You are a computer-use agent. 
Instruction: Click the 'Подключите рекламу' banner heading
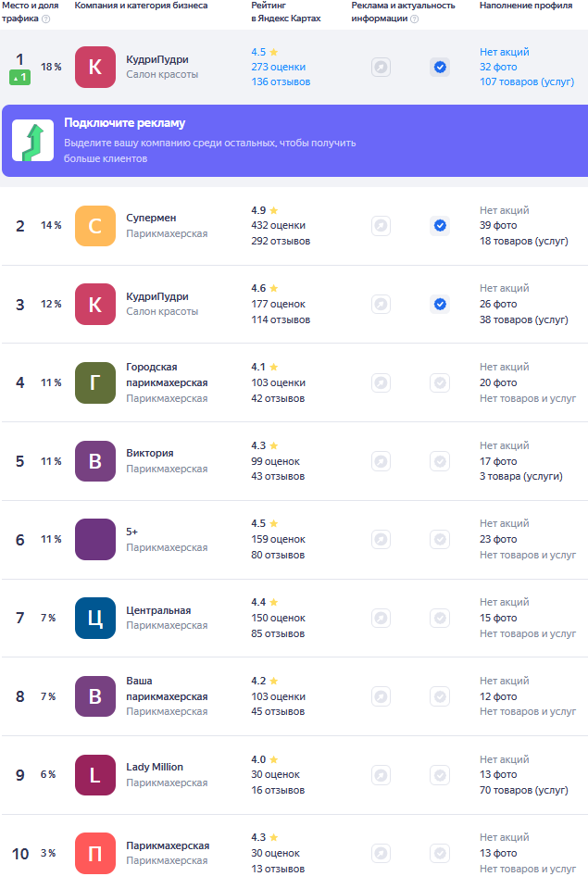124,123
